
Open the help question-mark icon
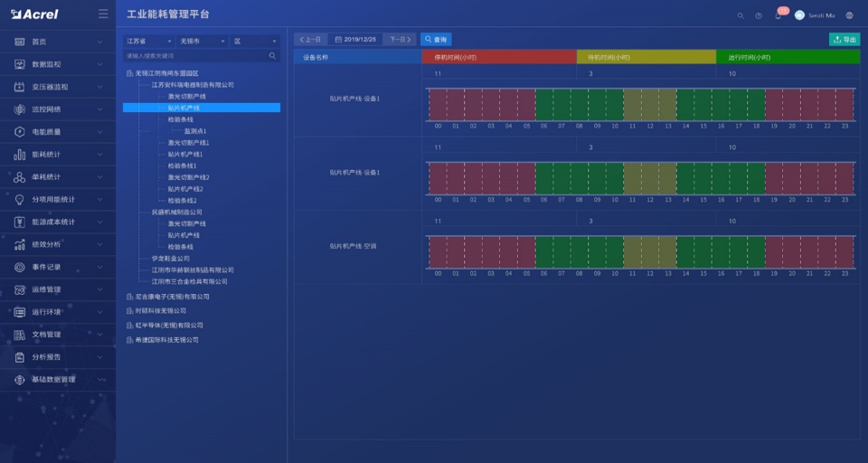tap(759, 15)
